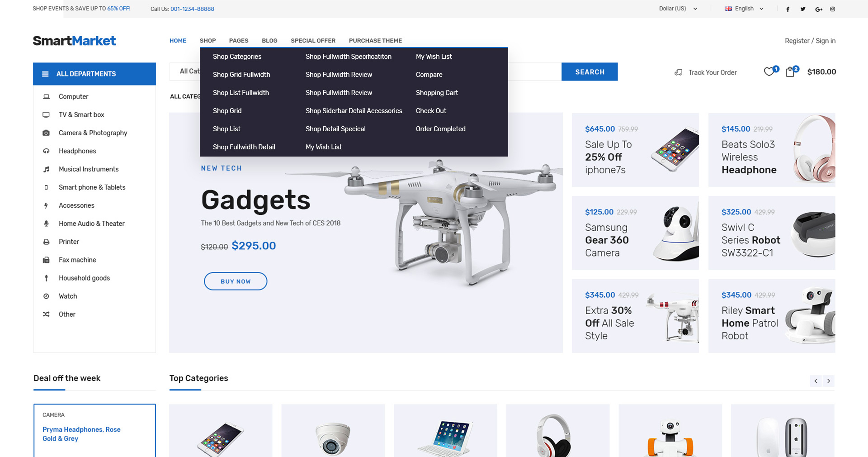Image resolution: width=868 pixels, height=457 pixels.
Task: Click the Track Your Order truck icon
Action: pyautogui.click(x=678, y=72)
